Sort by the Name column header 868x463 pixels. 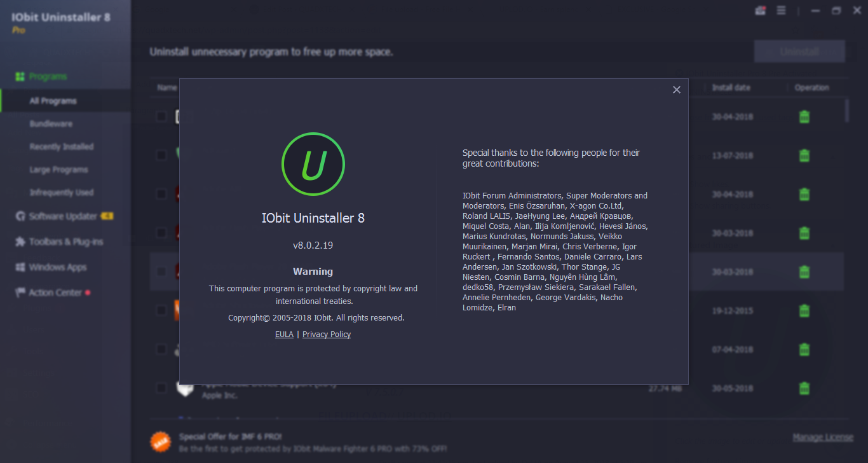[167, 88]
